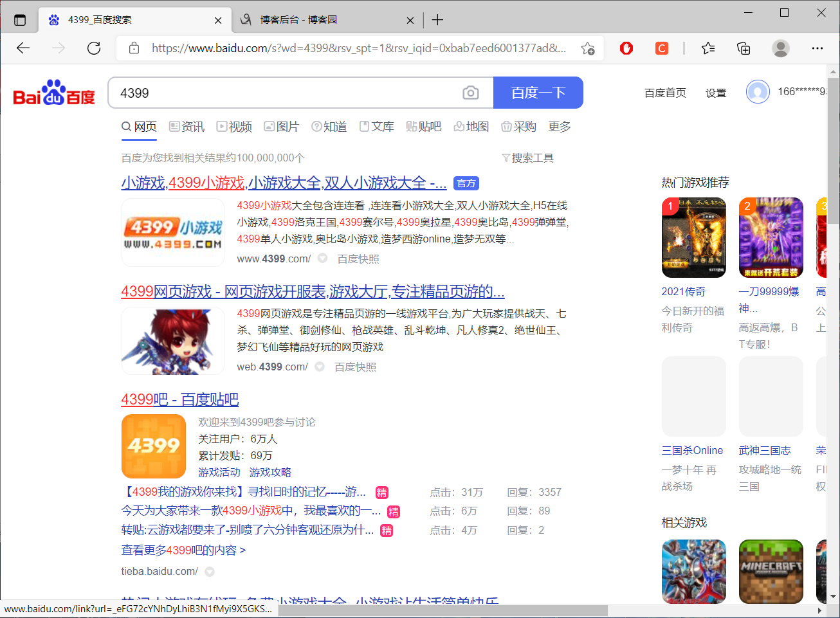Open the Minecraft related game thumbnail

(771, 571)
